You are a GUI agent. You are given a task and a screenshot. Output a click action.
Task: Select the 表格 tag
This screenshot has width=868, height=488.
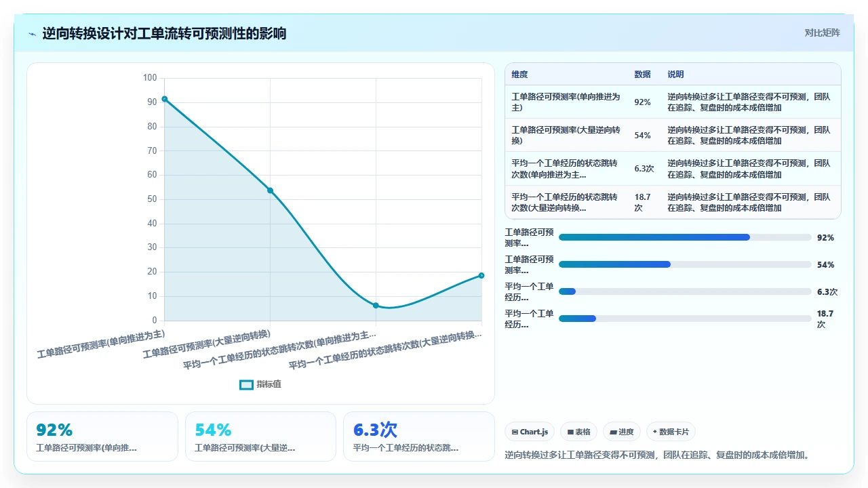(x=578, y=432)
